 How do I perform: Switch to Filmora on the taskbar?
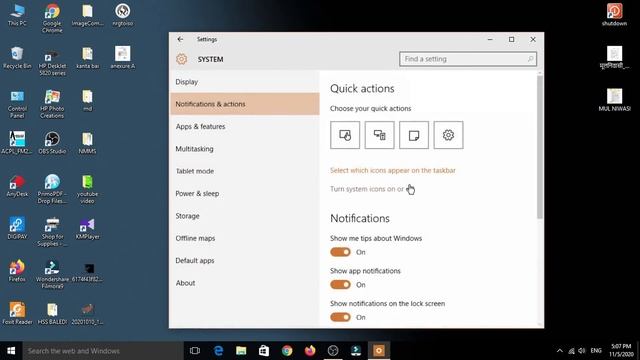356,351
